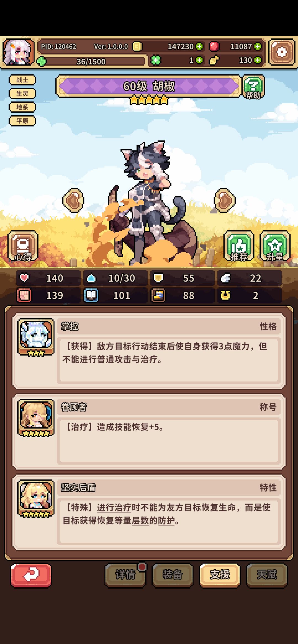Viewport: 298px width, 644px height.
Task: Open the 掌控 personality support portrait
Action: [x=36, y=337]
